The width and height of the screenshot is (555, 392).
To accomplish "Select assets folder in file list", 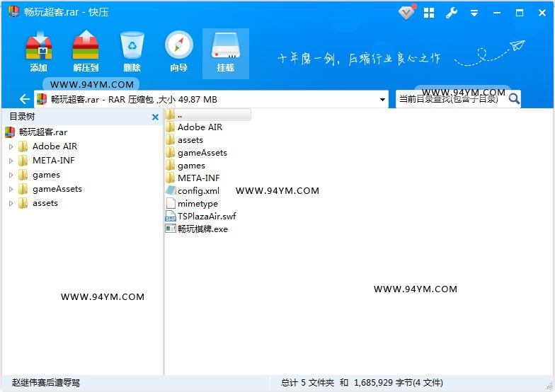I will [184, 140].
